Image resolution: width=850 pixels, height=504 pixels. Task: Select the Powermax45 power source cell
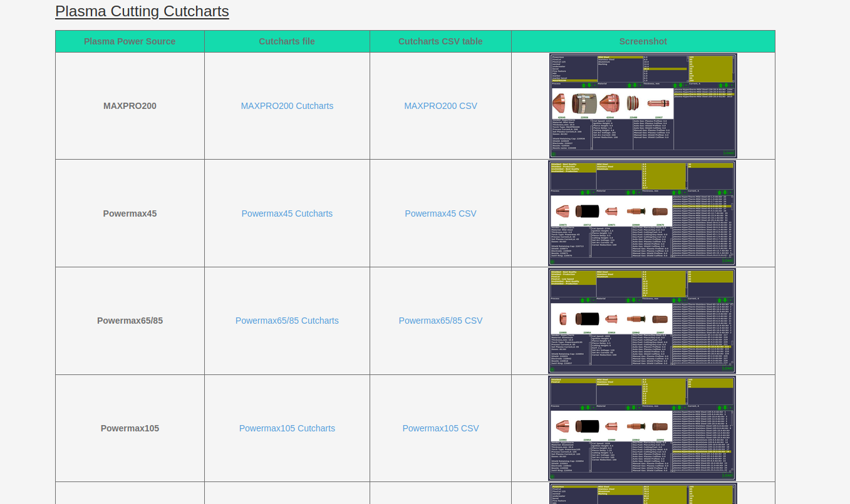point(130,213)
